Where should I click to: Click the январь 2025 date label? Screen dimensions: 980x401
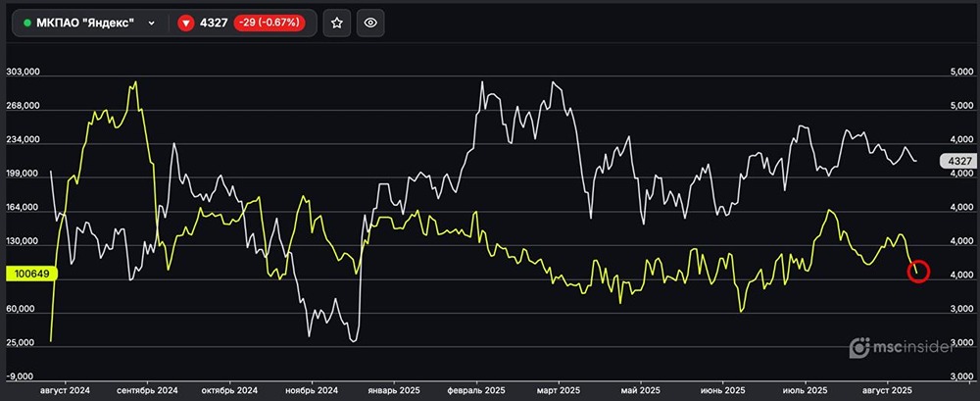(x=394, y=389)
